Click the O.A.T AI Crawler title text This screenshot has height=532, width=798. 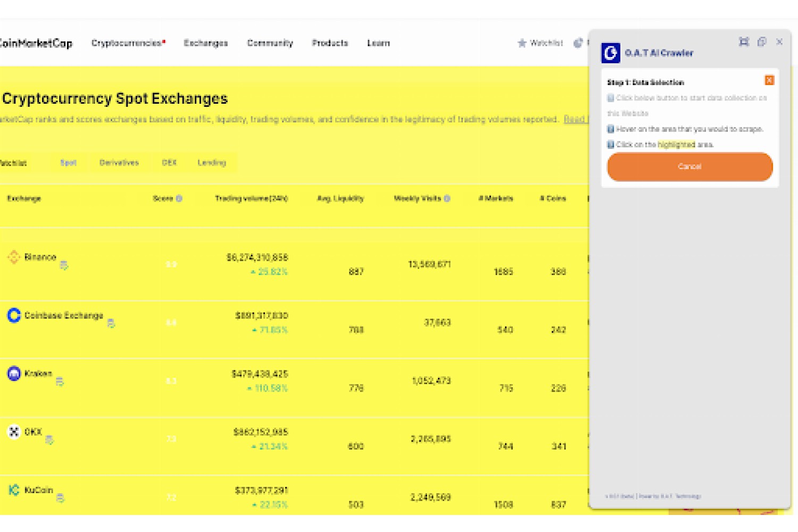click(x=659, y=53)
